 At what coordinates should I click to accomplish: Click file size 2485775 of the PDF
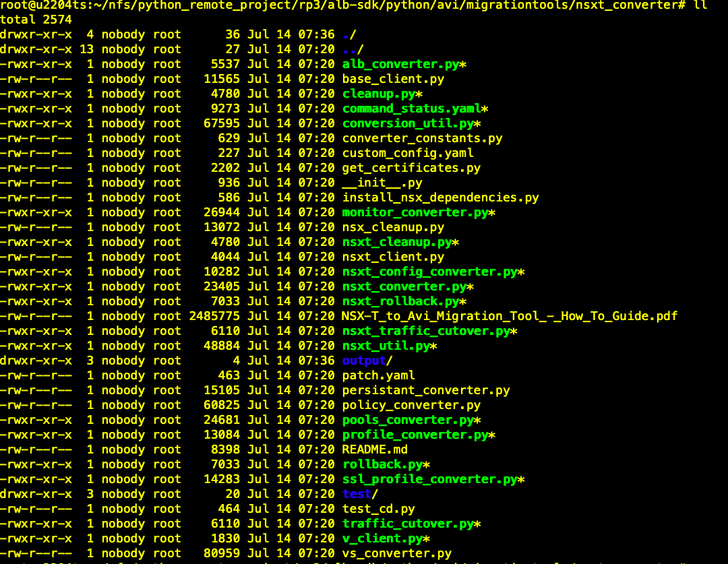click(214, 316)
